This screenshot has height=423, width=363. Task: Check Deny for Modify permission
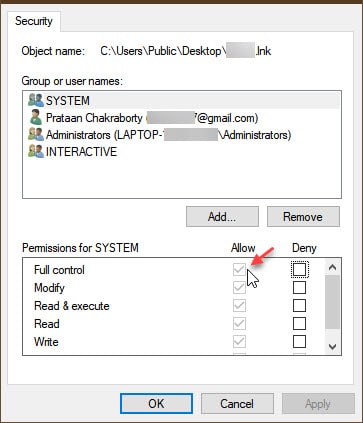point(299,288)
